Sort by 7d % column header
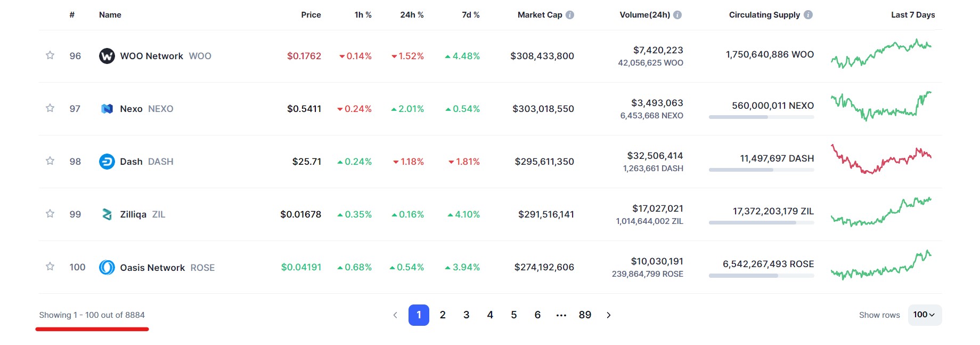980x345 pixels. tap(471, 15)
